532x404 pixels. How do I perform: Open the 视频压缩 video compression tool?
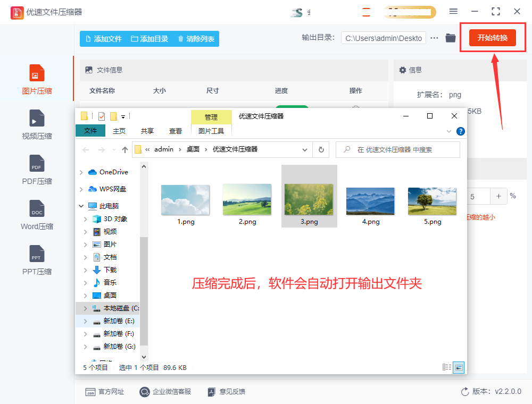[x=37, y=118]
